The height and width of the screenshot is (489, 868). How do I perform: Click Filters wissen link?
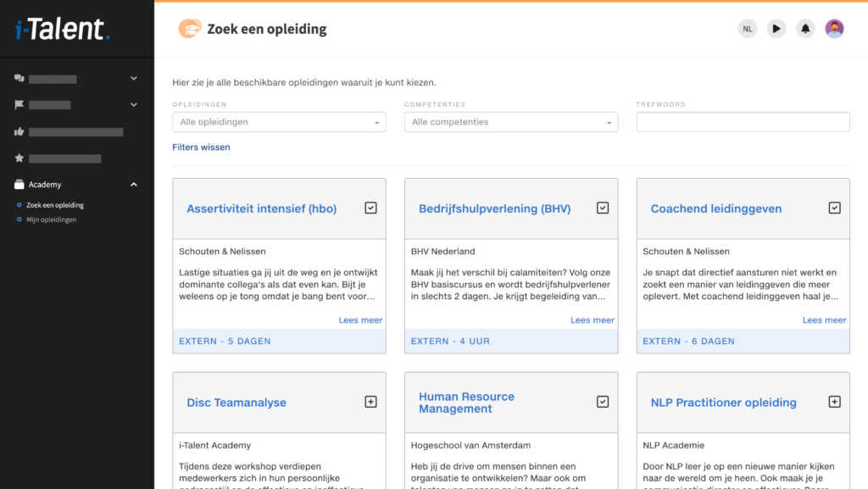(201, 147)
